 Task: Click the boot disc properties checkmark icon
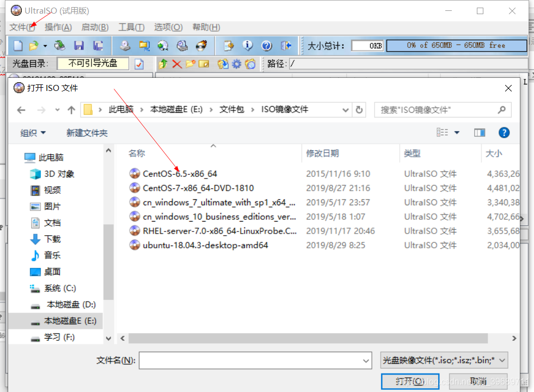click(139, 64)
